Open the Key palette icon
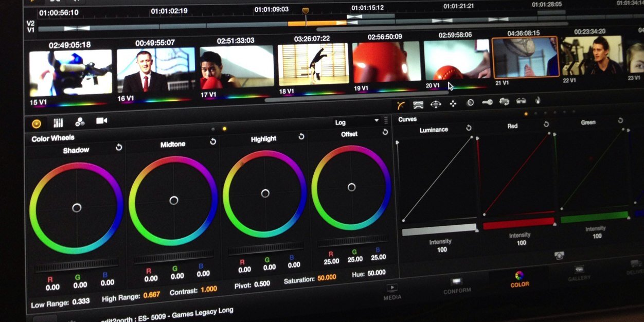Viewport: 644px width, 322px height. pos(487,102)
